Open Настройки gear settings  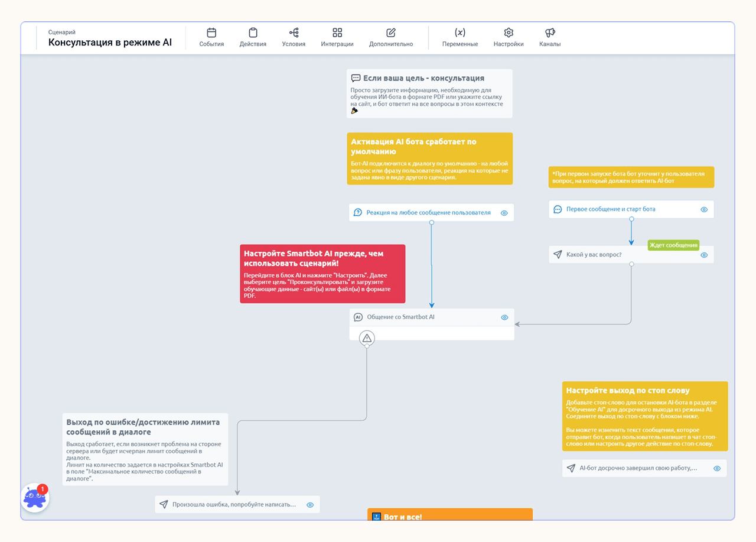pyautogui.click(x=509, y=38)
